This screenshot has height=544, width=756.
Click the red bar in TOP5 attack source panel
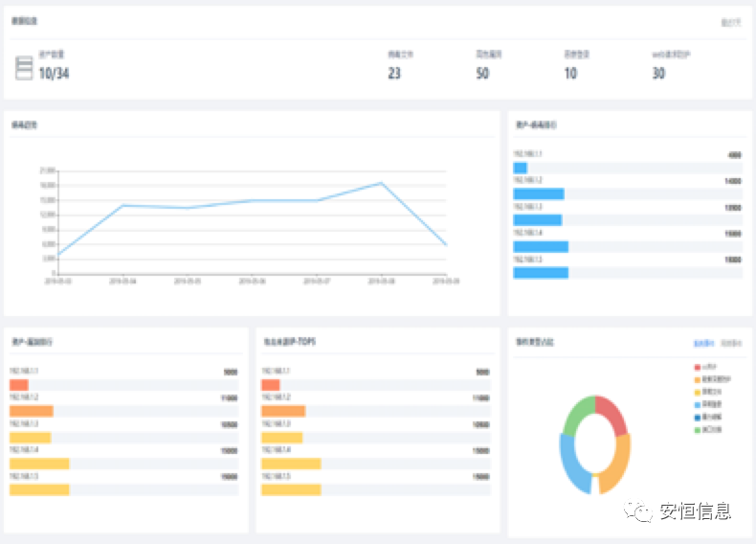[270, 385]
